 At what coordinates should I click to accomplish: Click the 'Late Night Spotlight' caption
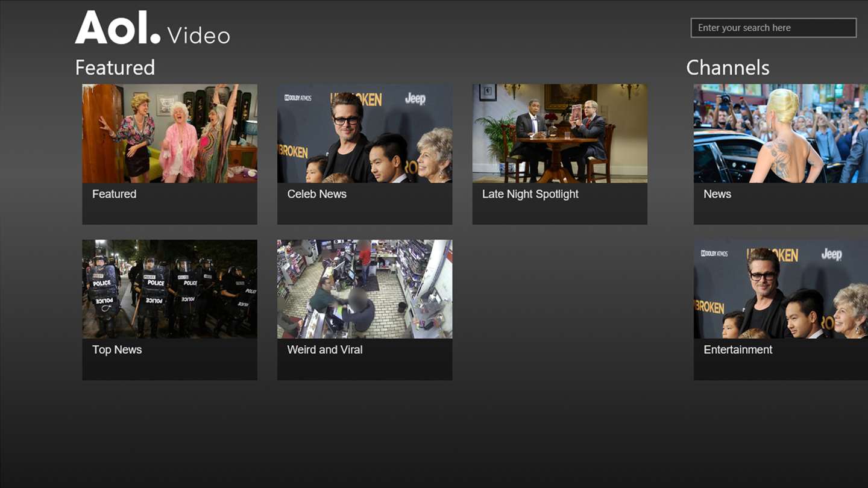(530, 194)
